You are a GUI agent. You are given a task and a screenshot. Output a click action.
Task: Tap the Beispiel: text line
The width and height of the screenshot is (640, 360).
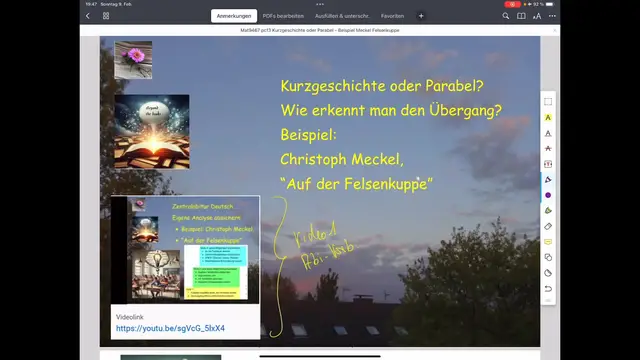pyautogui.click(x=309, y=135)
